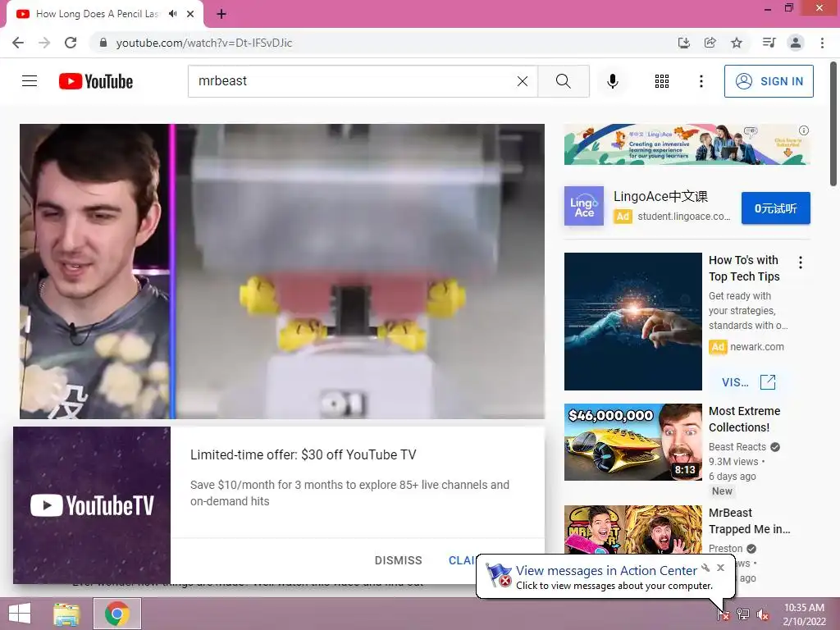Clear the search box with the X icon
The image size is (840, 630).
(x=523, y=81)
